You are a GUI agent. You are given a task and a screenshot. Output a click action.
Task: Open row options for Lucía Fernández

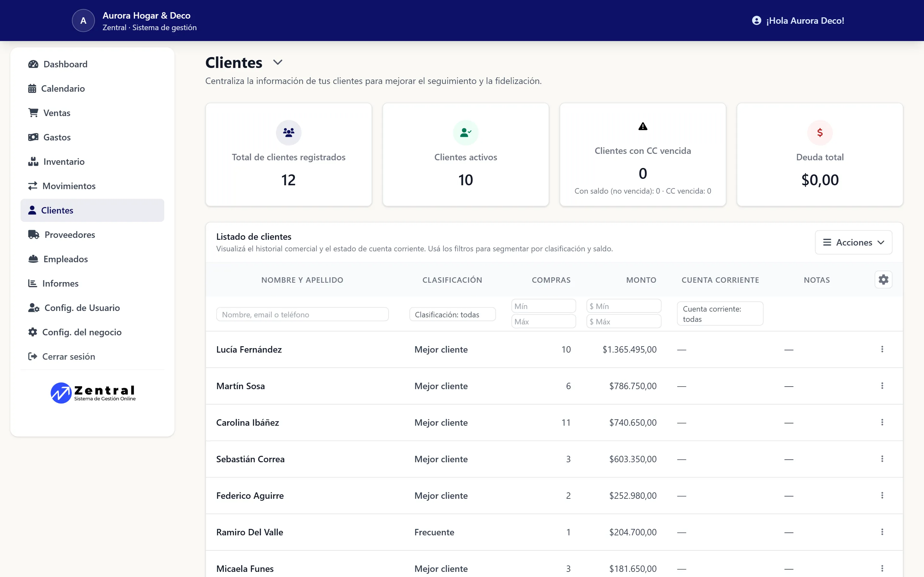[x=882, y=349]
